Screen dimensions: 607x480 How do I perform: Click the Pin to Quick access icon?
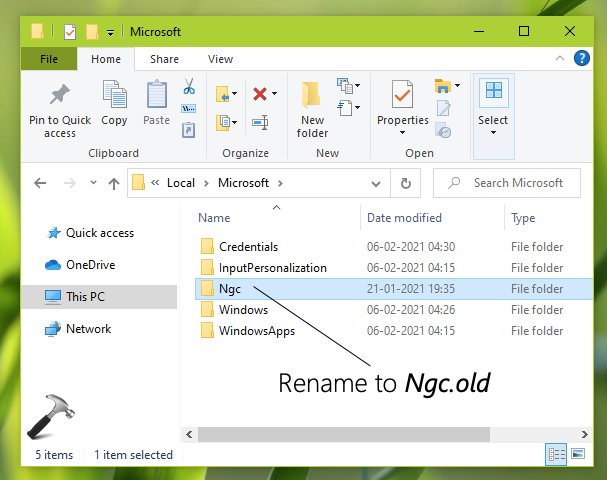coord(60,95)
